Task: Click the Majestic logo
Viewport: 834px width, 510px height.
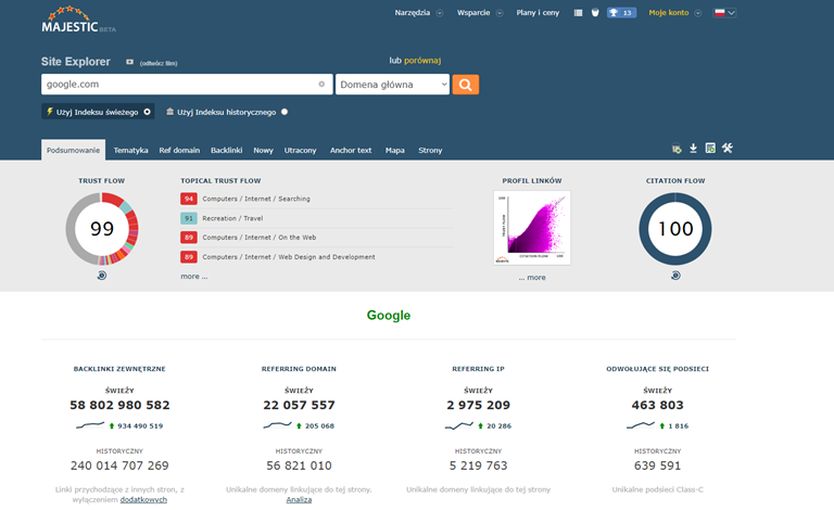Action: point(72,21)
